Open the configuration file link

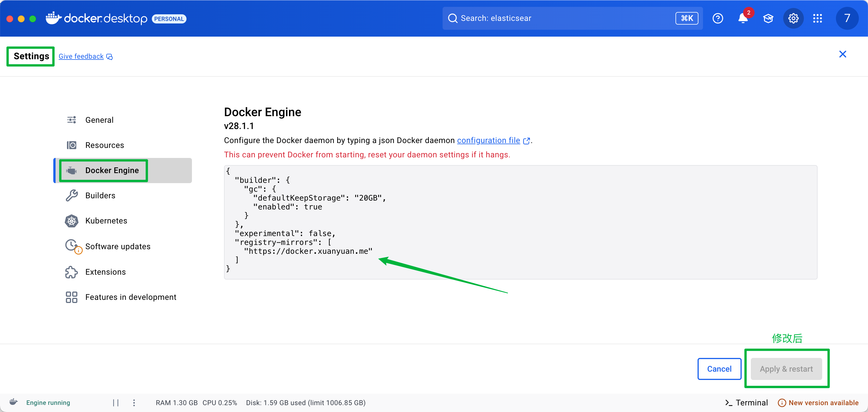click(488, 140)
